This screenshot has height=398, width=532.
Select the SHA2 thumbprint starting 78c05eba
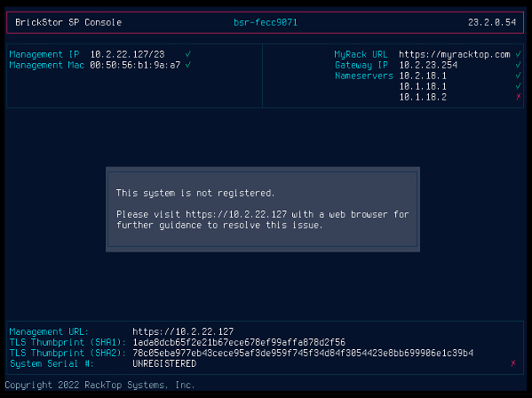pos(303,353)
